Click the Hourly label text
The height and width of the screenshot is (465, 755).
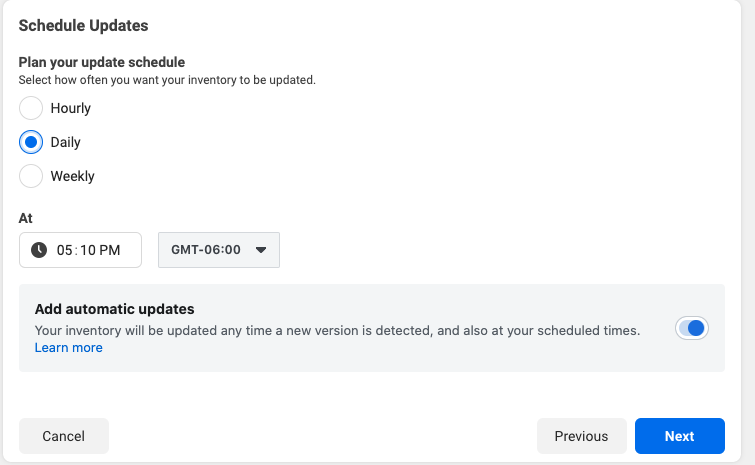[71, 108]
